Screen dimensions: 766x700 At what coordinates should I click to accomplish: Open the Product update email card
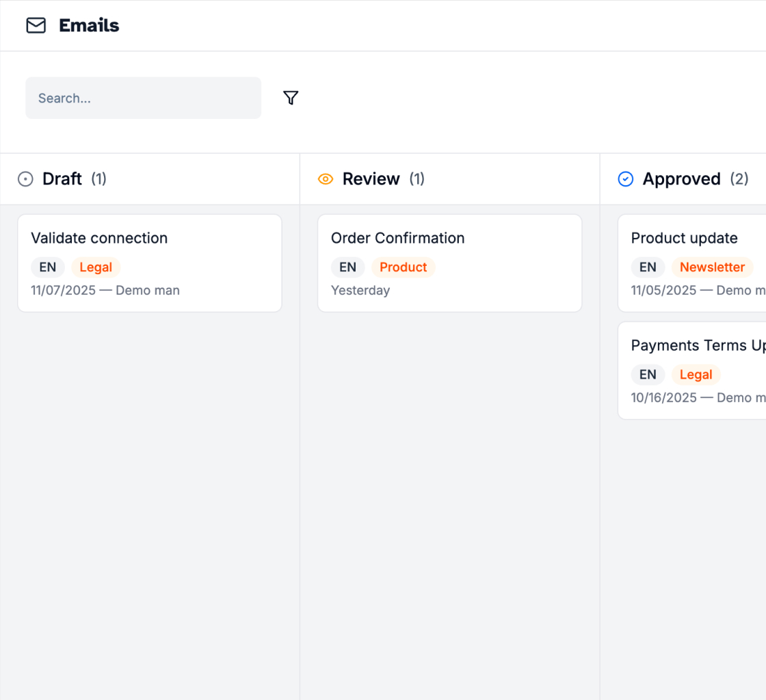[691, 238]
